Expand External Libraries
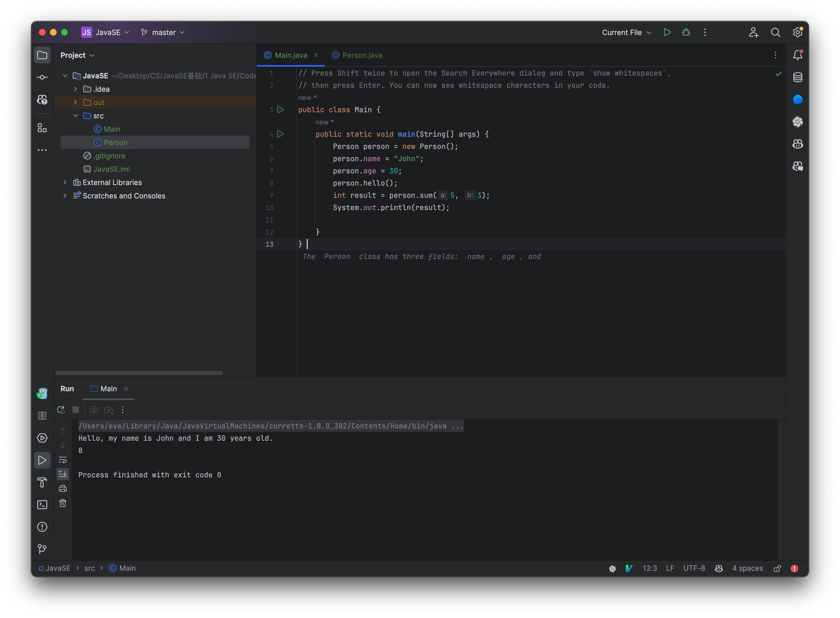The image size is (840, 618). click(65, 182)
